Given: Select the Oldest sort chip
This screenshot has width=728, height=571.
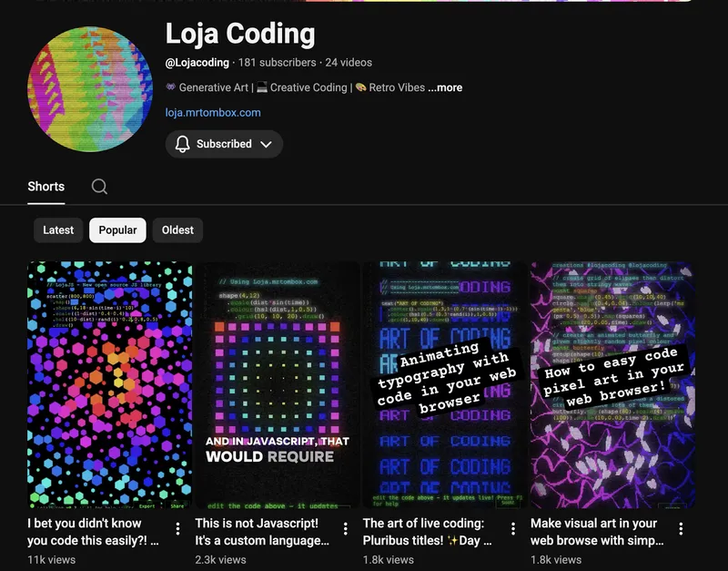Looking at the screenshot, I should pyautogui.click(x=177, y=230).
